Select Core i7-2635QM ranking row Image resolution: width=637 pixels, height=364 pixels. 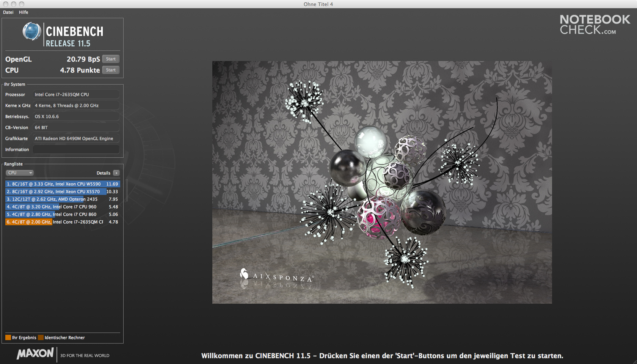click(63, 222)
